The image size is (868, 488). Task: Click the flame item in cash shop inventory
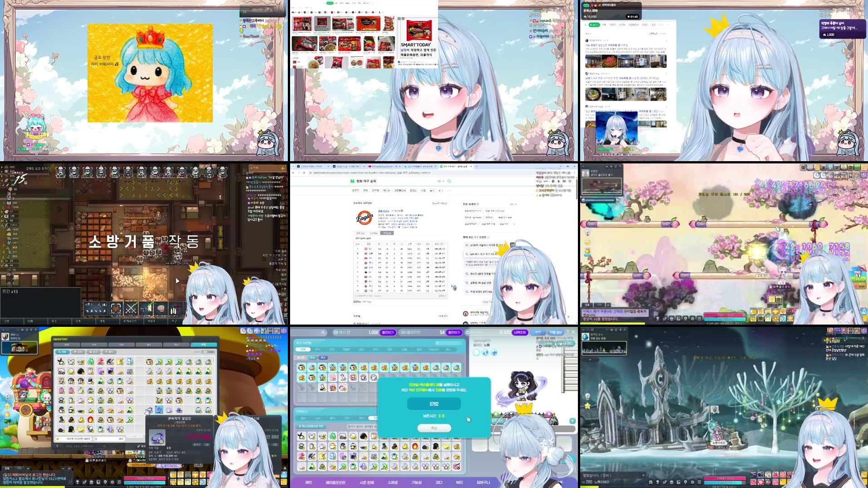(x=415, y=446)
